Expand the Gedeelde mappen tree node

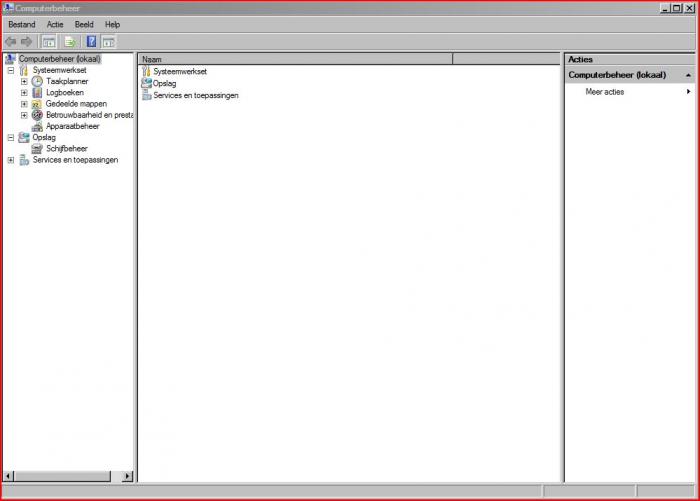pyautogui.click(x=24, y=104)
